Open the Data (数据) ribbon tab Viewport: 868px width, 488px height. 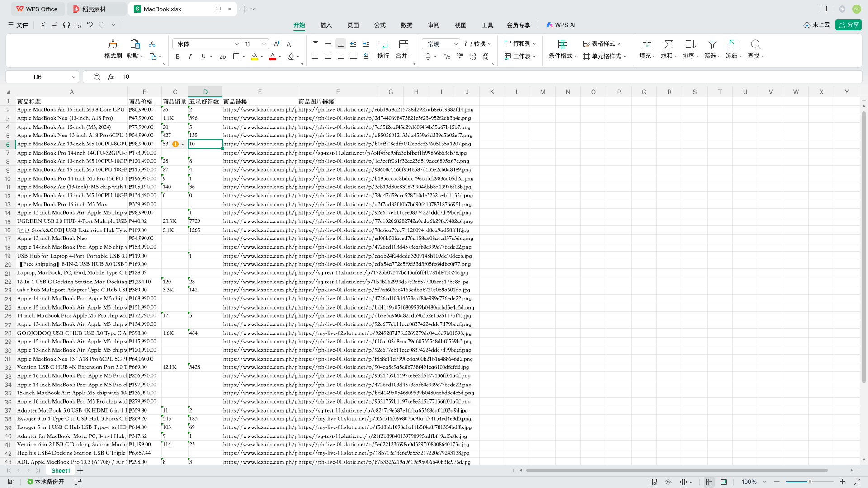click(x=407, y=25)
